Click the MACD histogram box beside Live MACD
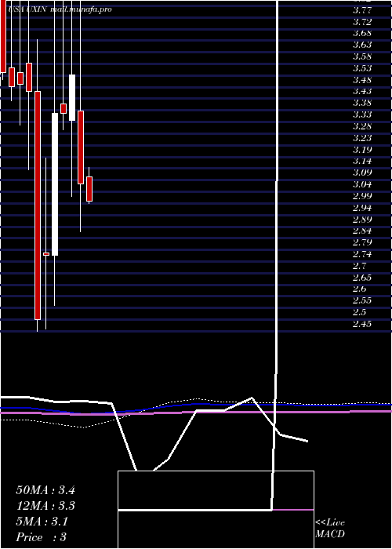 click(x=216, y=510)
